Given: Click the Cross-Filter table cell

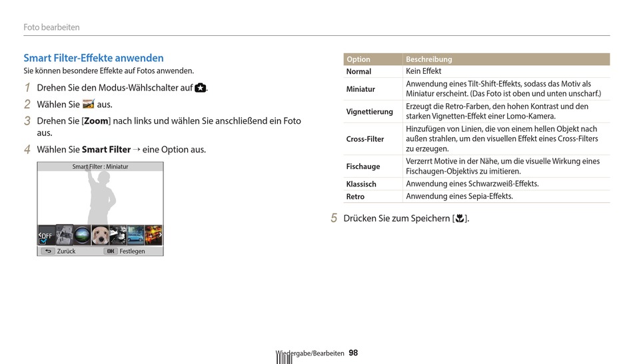Looking at the screenshot, I should 373,139.
